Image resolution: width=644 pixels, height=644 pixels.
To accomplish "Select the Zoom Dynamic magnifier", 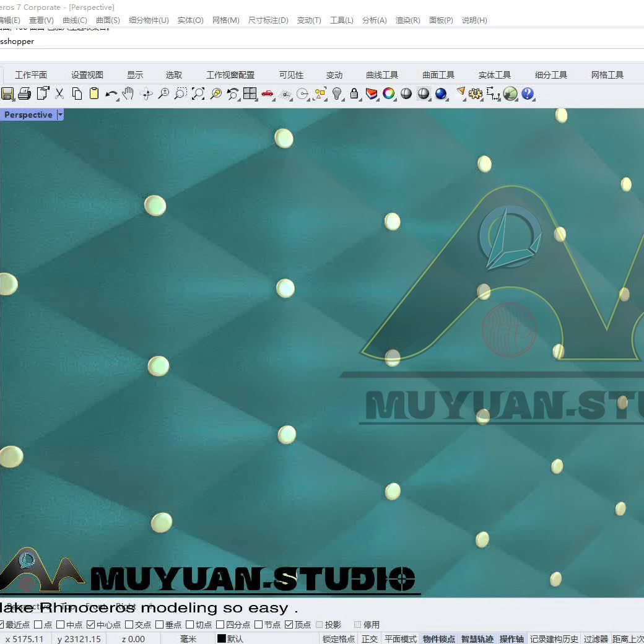I will (x=163, y=94).
